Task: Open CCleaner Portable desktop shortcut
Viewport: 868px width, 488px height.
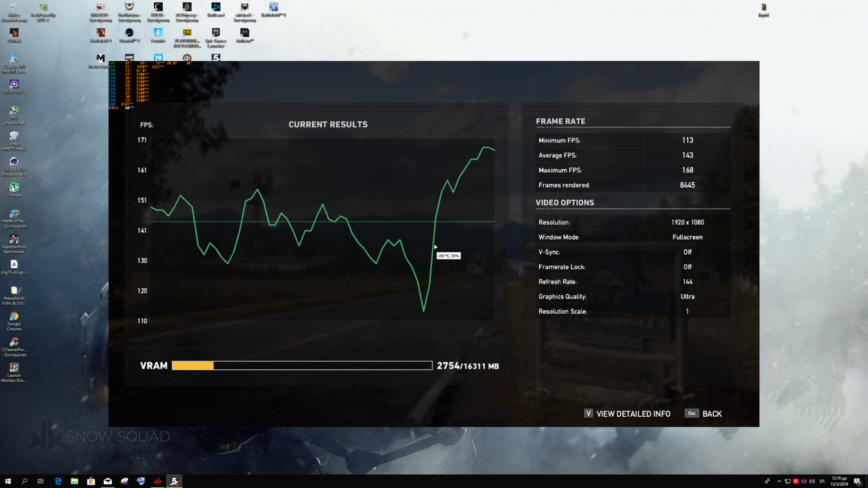Action: click(14, 346)
